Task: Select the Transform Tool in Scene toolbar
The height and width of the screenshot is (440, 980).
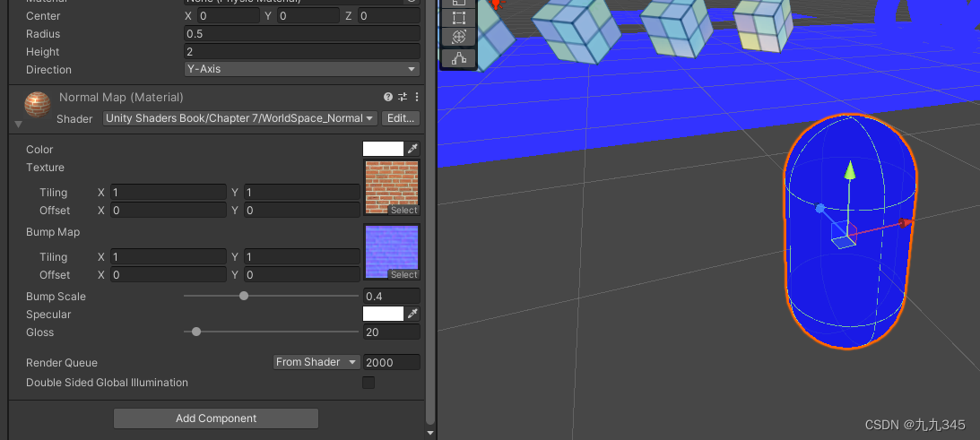Action: (459, 37)
